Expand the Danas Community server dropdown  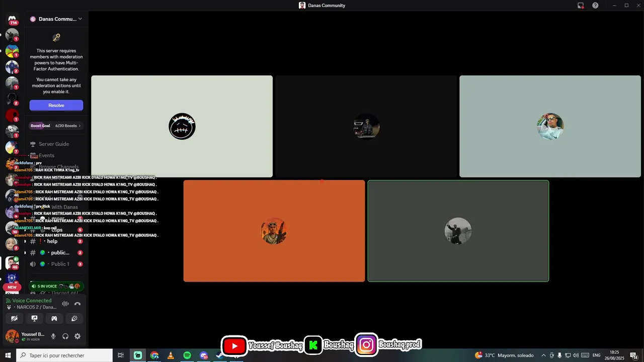click(56, 19)
